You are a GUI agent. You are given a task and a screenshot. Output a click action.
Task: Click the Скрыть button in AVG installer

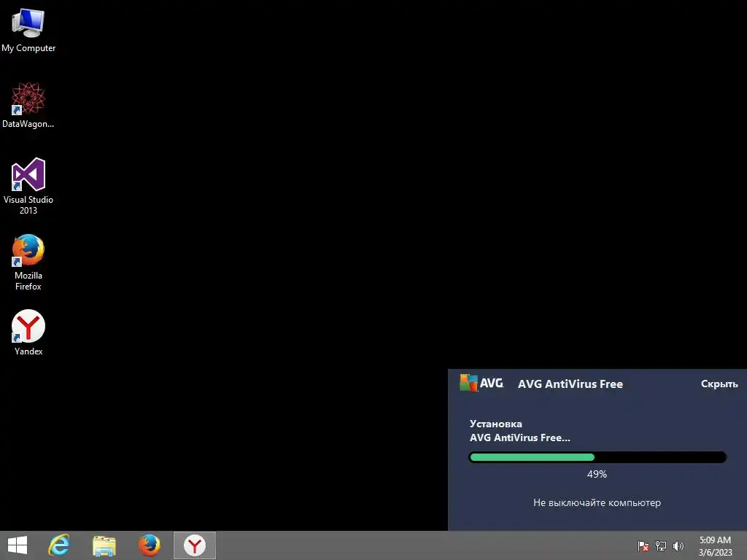[x=719, y=384]
